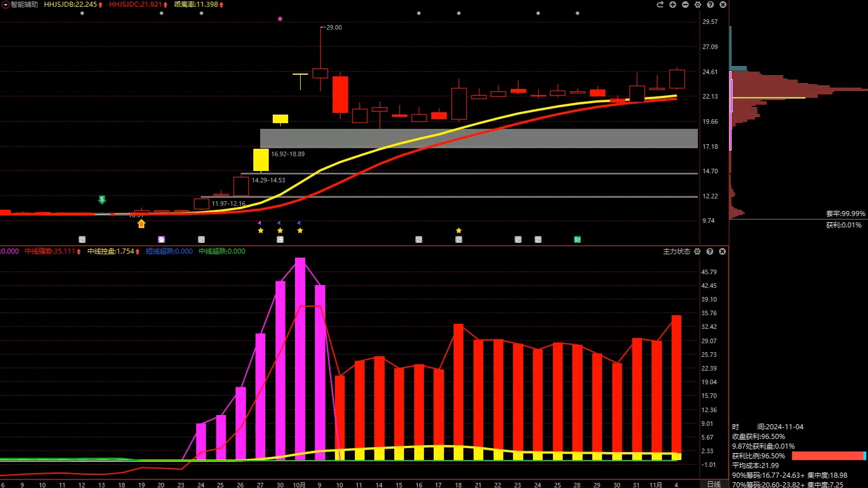Click the tallest magenta bar in 主力状态
This screenshot has height=488, width=868.
tap(300, 359)
